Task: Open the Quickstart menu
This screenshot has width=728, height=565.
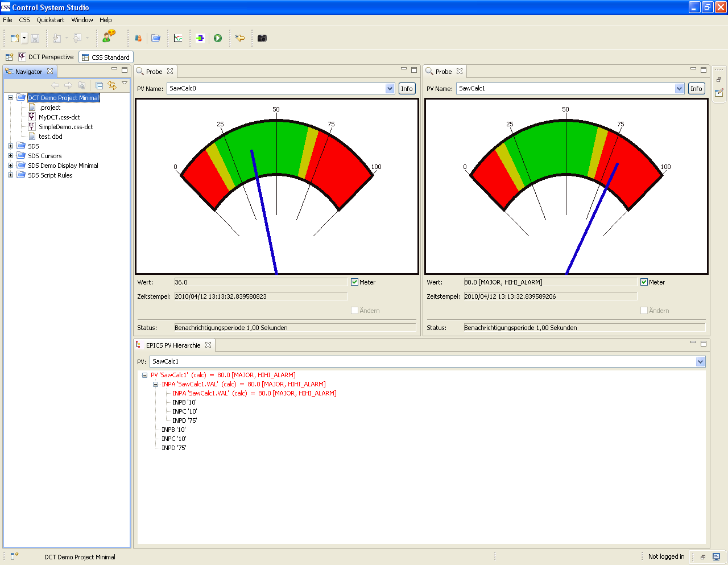Action: tap(50, 20)
